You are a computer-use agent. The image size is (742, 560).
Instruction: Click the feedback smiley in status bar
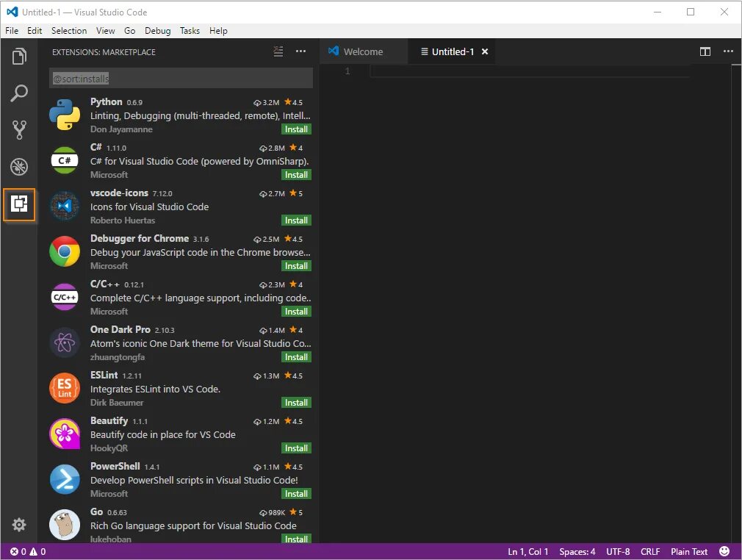pyautogui.click(x=724, y=551)
